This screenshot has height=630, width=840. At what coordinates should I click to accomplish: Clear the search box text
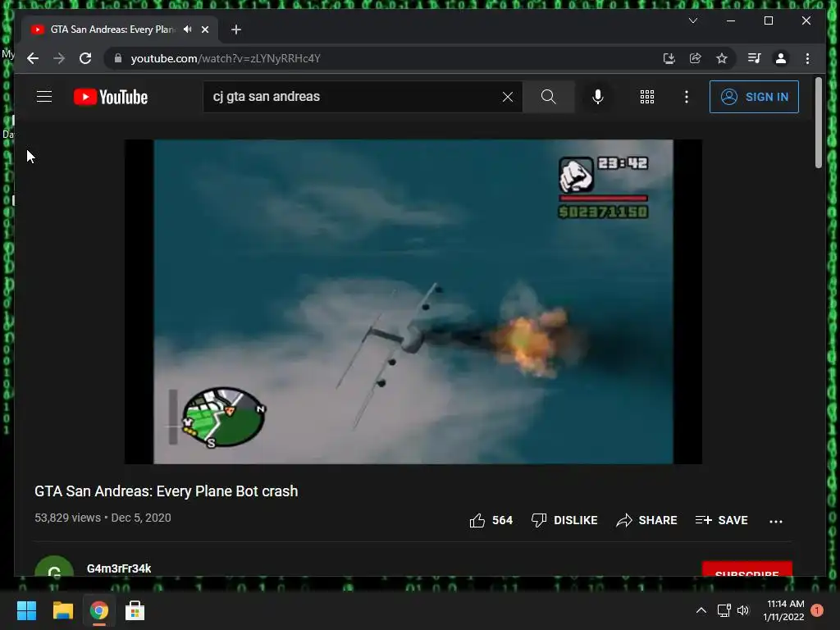tap(507, 97)
